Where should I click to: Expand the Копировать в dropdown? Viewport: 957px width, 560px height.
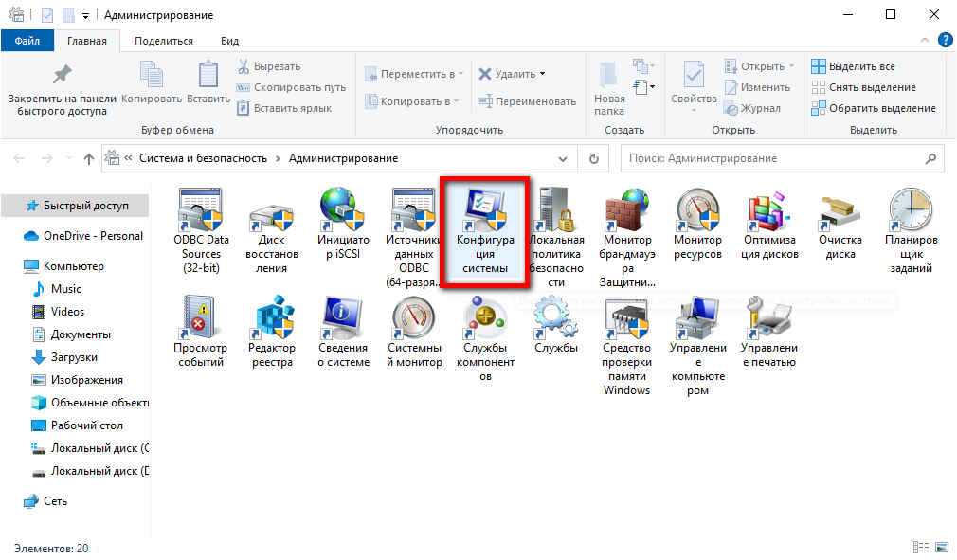[413, 101]
